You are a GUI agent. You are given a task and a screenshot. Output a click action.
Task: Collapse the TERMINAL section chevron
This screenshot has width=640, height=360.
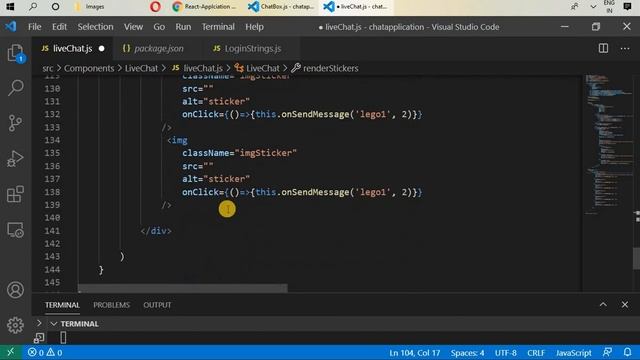[53, 324]
